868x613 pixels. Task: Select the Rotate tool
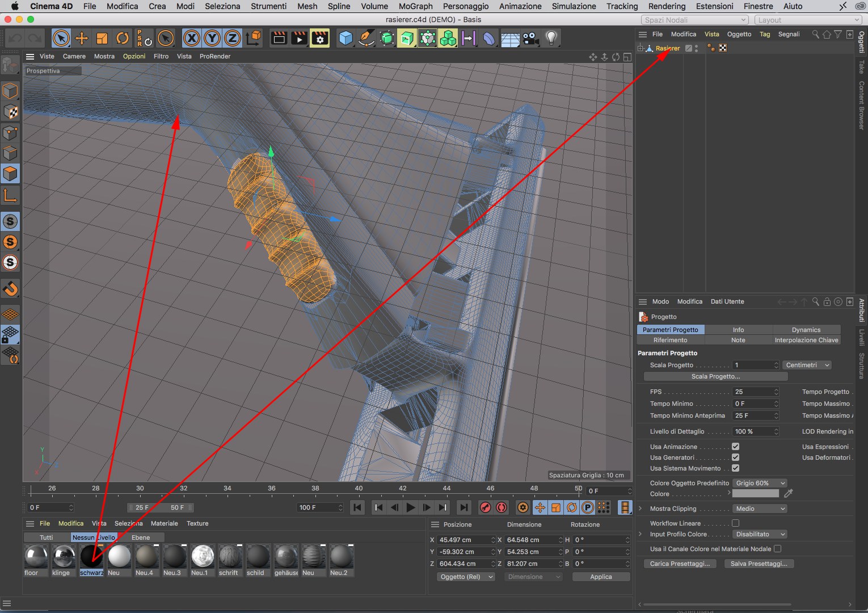123,39
